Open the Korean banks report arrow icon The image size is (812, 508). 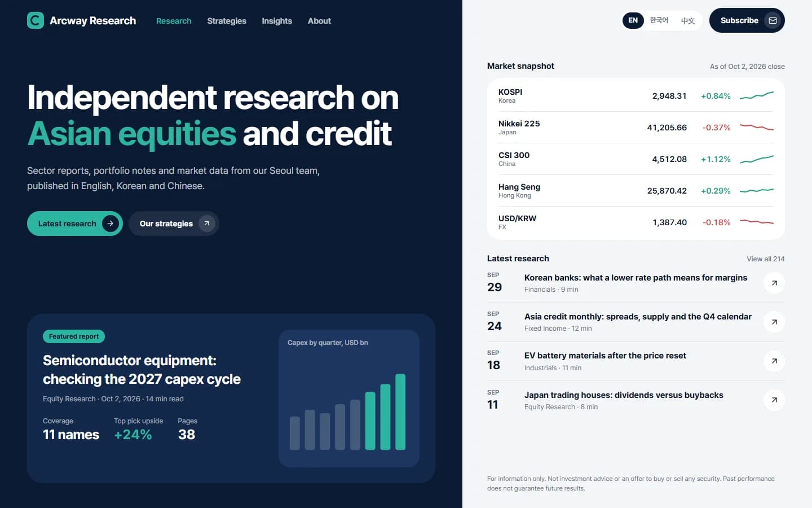click(x=774, y=283)
